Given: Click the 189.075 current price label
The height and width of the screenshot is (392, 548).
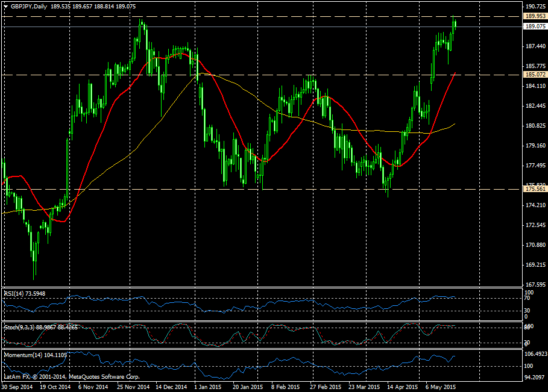Looking at the screenshot, I should [x=535, y=26].
